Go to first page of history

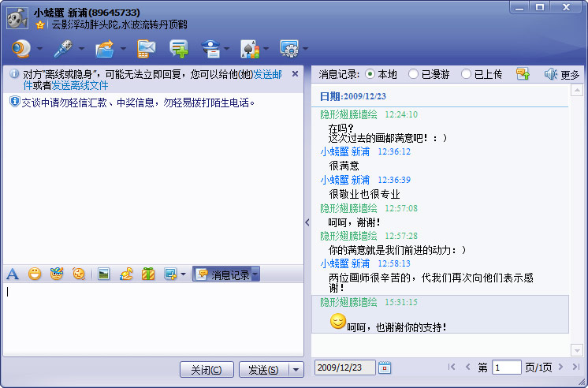click(452, 367)
